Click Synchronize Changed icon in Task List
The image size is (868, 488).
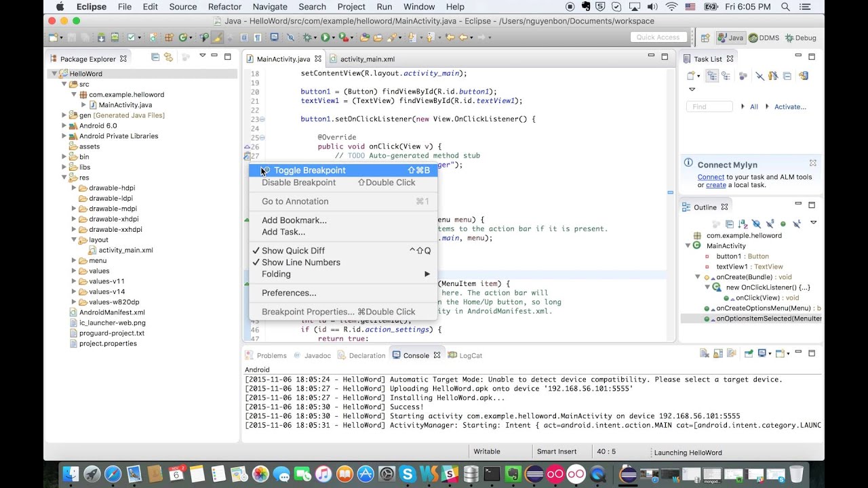click(804, 76)
